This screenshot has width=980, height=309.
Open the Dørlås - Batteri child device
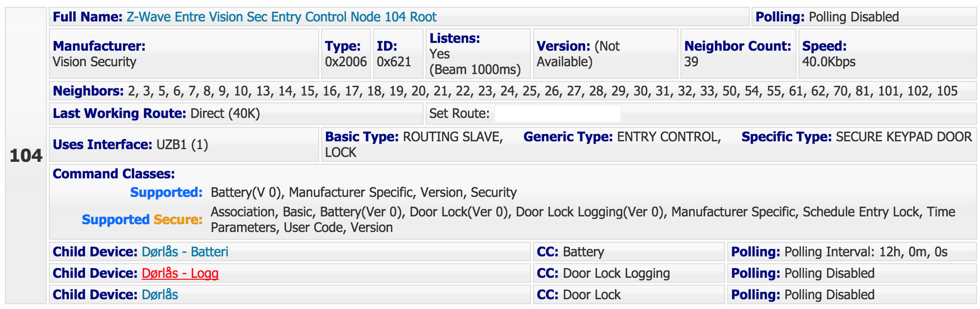pos(185,252)
